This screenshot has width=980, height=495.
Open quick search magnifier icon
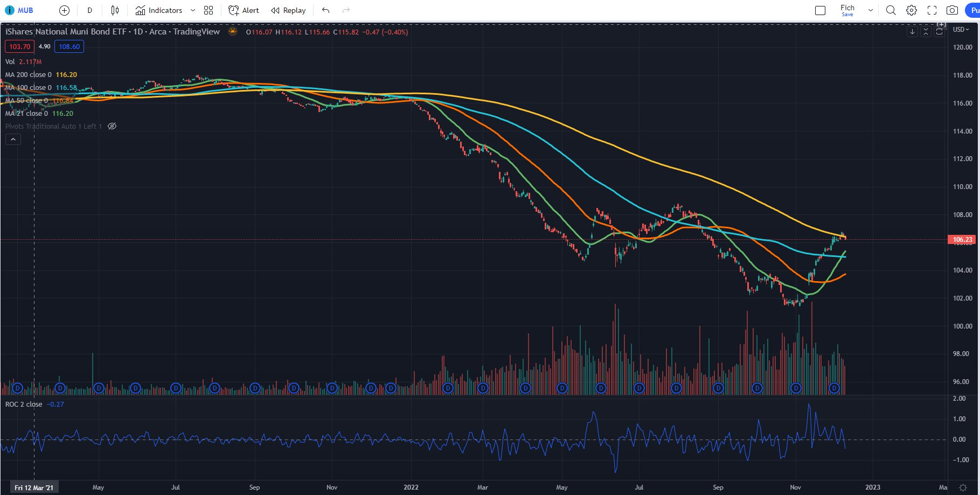coord(891,10)
